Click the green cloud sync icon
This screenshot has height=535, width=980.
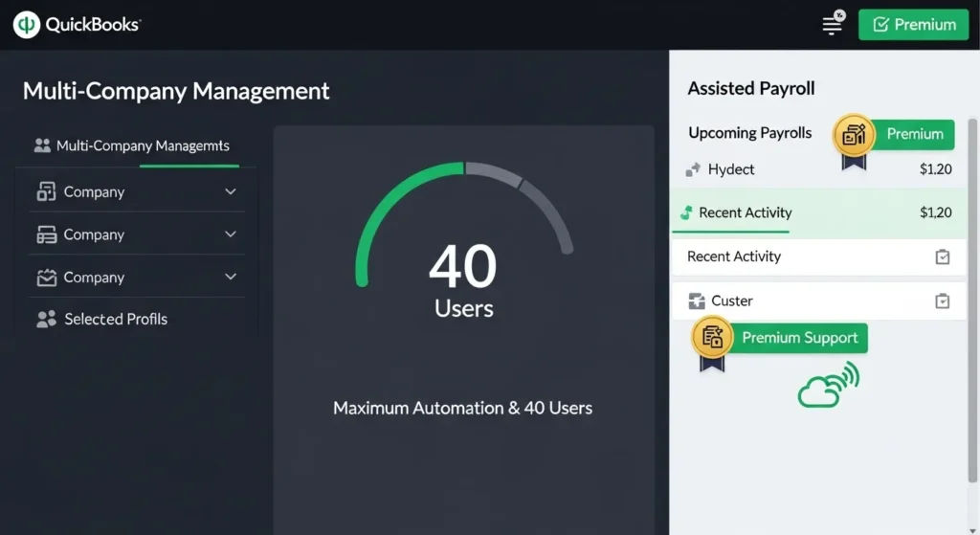[828, 385]
